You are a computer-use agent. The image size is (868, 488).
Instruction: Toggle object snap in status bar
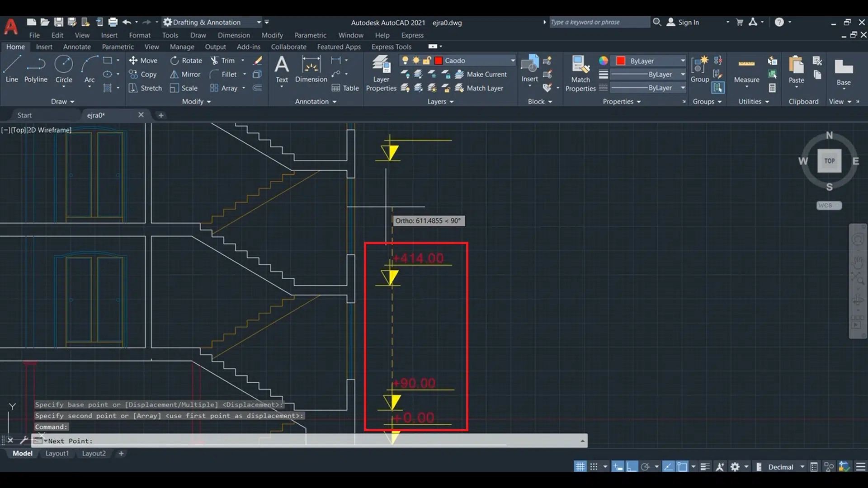[x=682, y=467]
